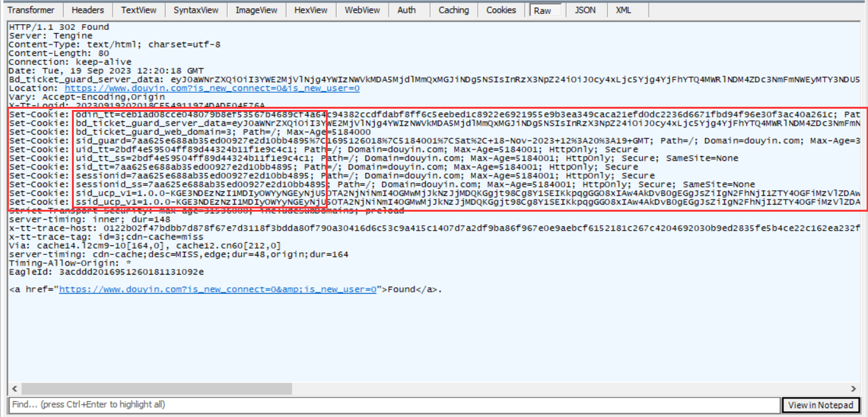Click the 'Connection: keep-alive' header line

70,62
